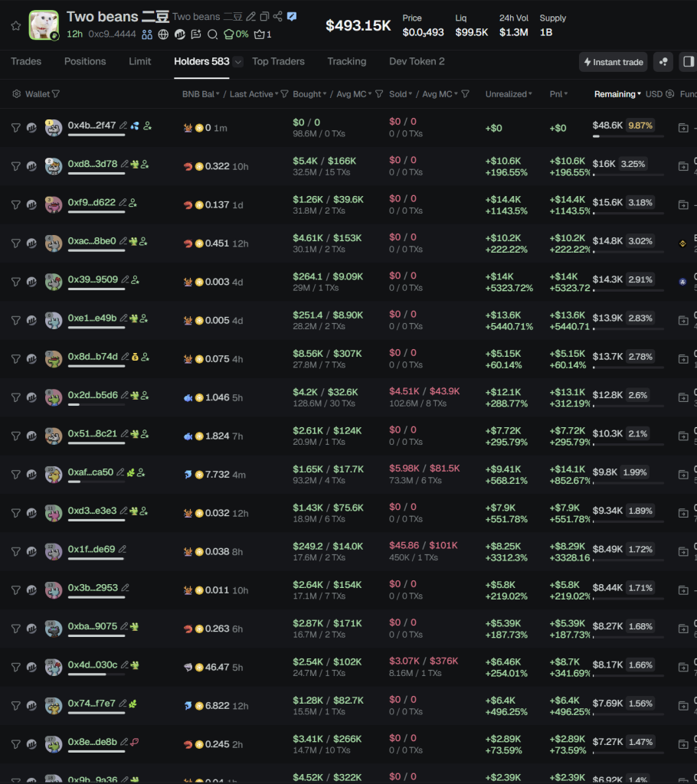The image size is (697, 784).
Task: Click the search magnifier icon in header
Action: [212, 34]
